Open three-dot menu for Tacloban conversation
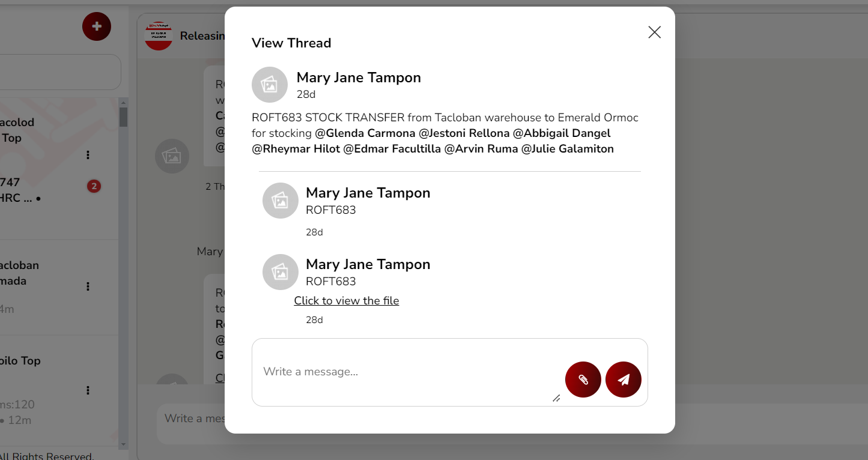868x460 pixels. coord(88,286)
